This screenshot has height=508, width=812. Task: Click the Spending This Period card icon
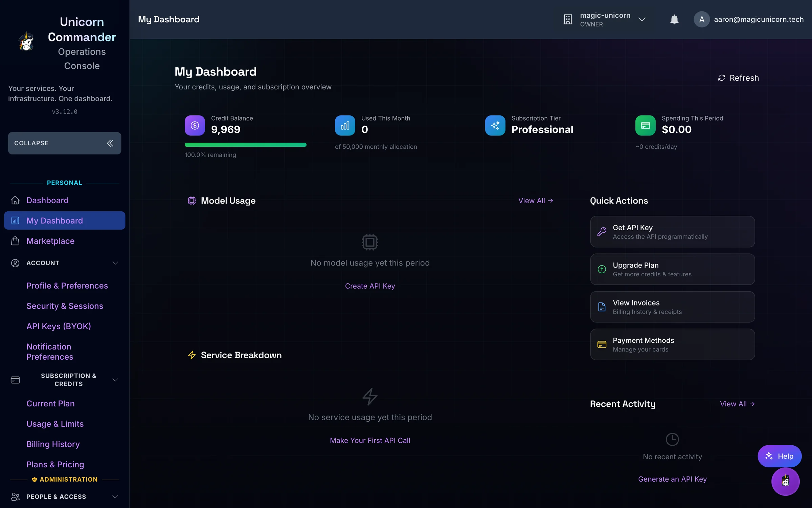pos(646,126)
